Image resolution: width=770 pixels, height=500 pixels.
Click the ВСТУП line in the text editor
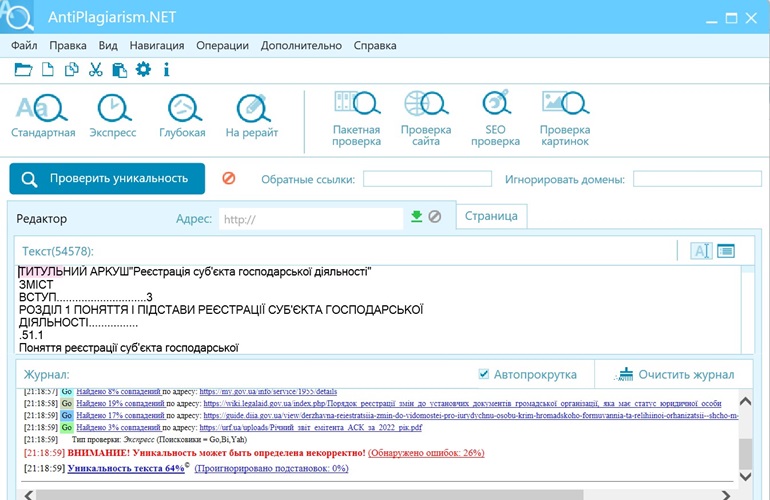pyautogui.click(x=85, y=297)
